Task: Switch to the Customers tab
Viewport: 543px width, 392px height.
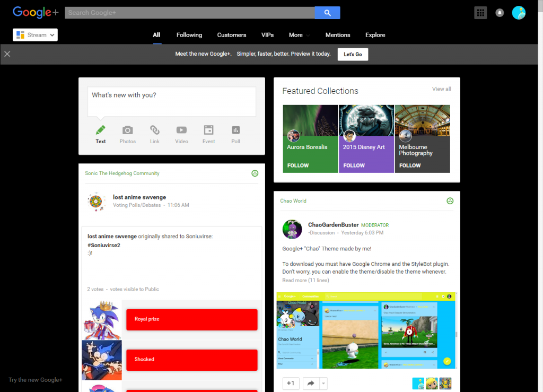Action: [232, 35]
